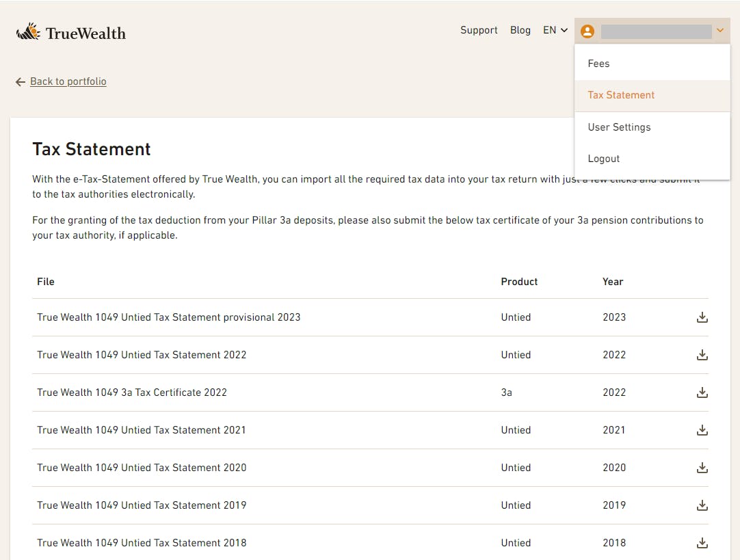Download Untied Tax Statement 2018 file
Viewport: 740px width, 560px height.
pyautogui.click(x=702, y=543)
